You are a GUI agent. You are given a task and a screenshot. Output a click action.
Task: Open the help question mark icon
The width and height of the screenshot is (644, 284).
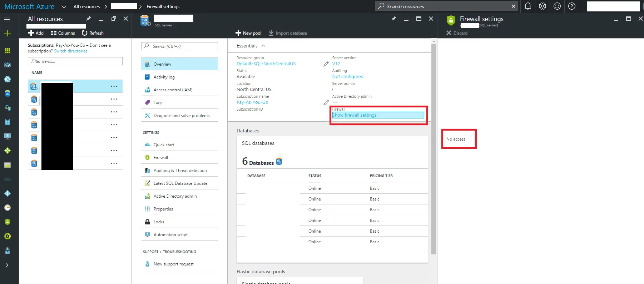click(x=572, y=6)
